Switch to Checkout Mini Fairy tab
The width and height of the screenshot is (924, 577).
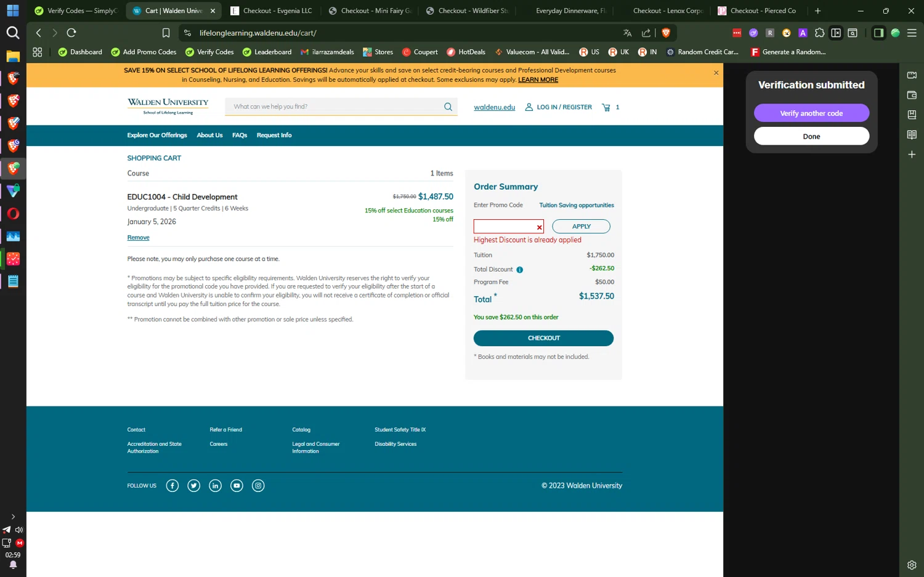coord(370,10)
